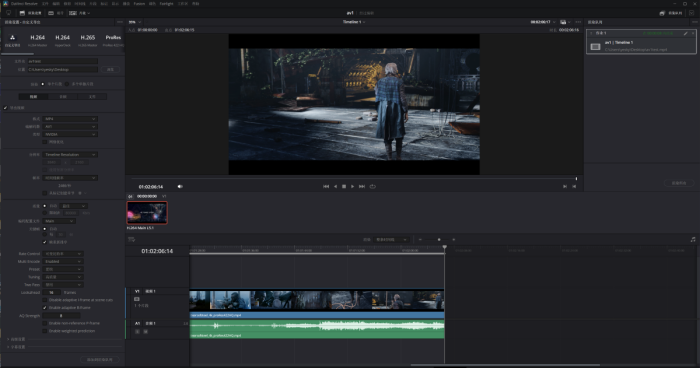Click the mark in-point icon beside viewer
This screenshot has height=368, width=700.
(x=565, y=187)
